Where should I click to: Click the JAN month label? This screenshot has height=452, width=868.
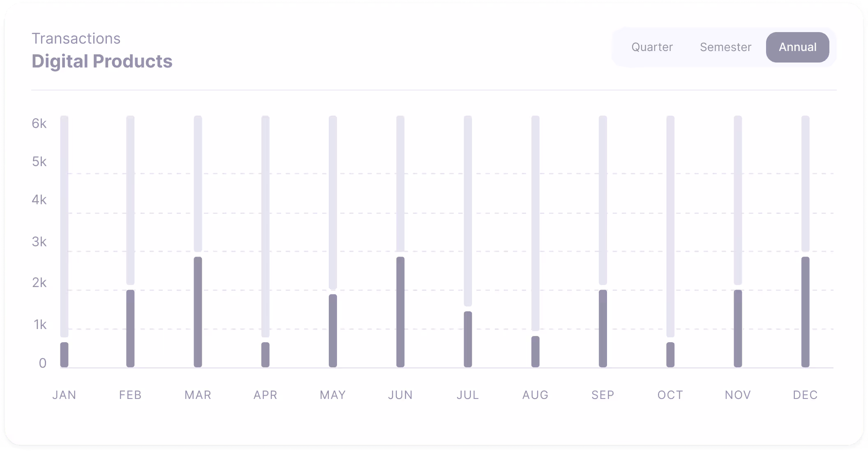click(64, 395)
